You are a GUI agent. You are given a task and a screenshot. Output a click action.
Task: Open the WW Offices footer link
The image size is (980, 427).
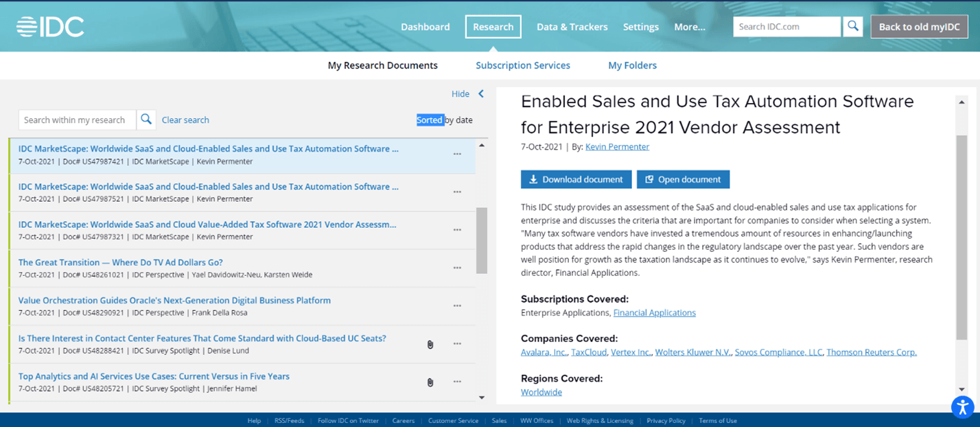pyautogui.click(x=537, y=421)
